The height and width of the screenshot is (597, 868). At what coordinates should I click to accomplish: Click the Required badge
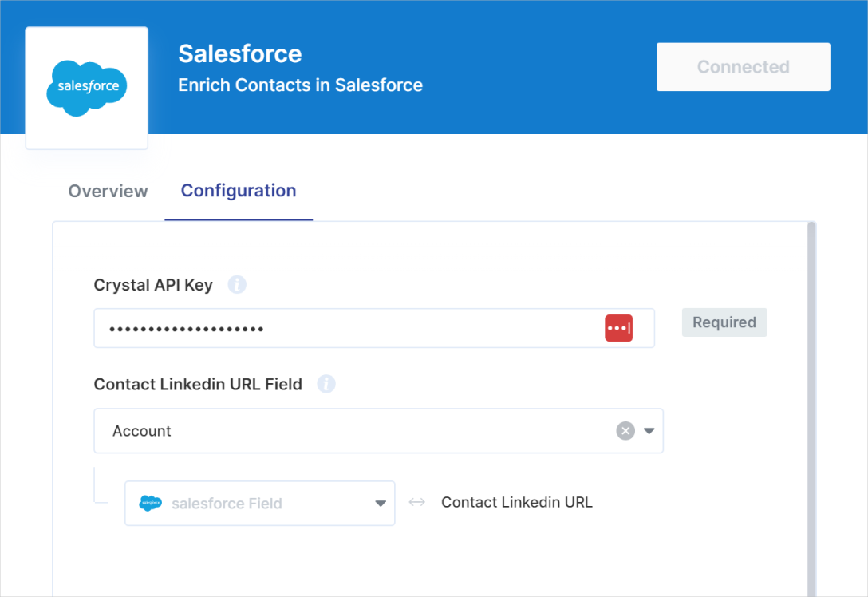[x=724, y=322]
